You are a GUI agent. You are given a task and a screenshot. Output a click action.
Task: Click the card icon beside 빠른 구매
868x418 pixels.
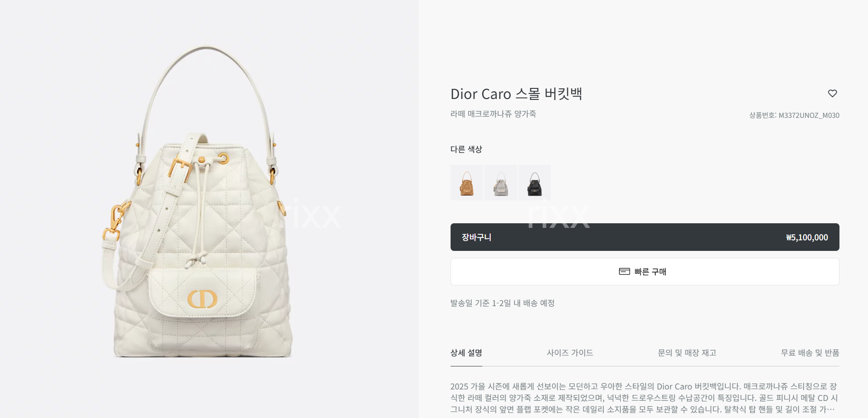(x=625, y=272)
